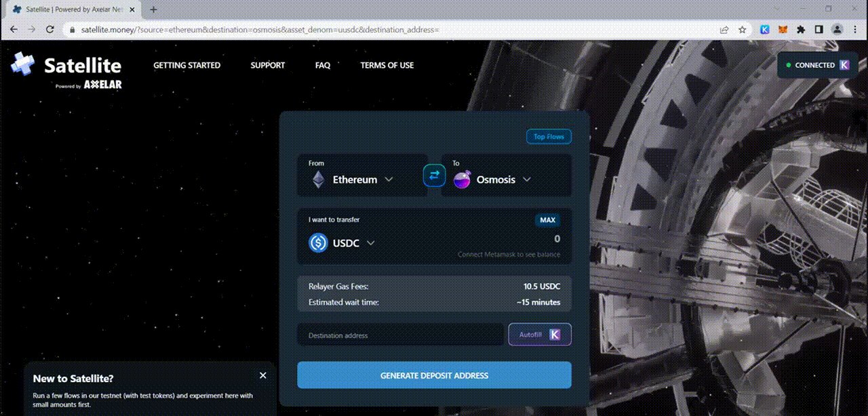
Task: Switch to the FAQ section
Action: [x=322, y=65]
